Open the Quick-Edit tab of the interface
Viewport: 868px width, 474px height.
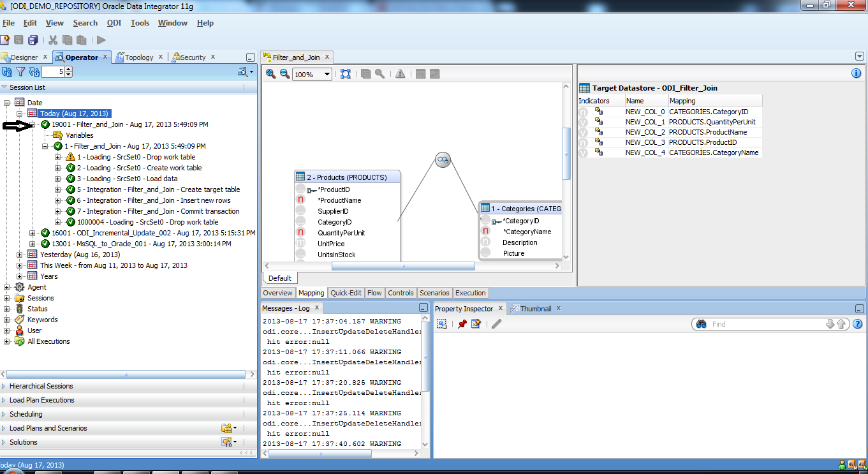346,293
